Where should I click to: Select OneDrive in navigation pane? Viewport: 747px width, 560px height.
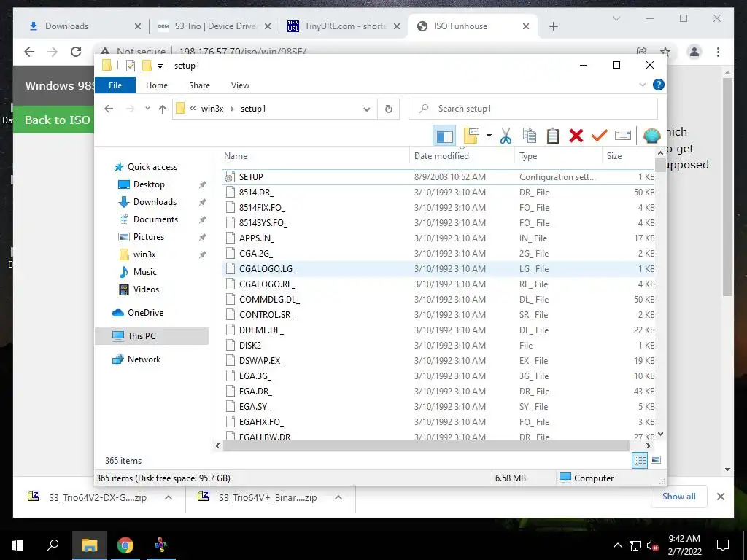pos(145,313)
